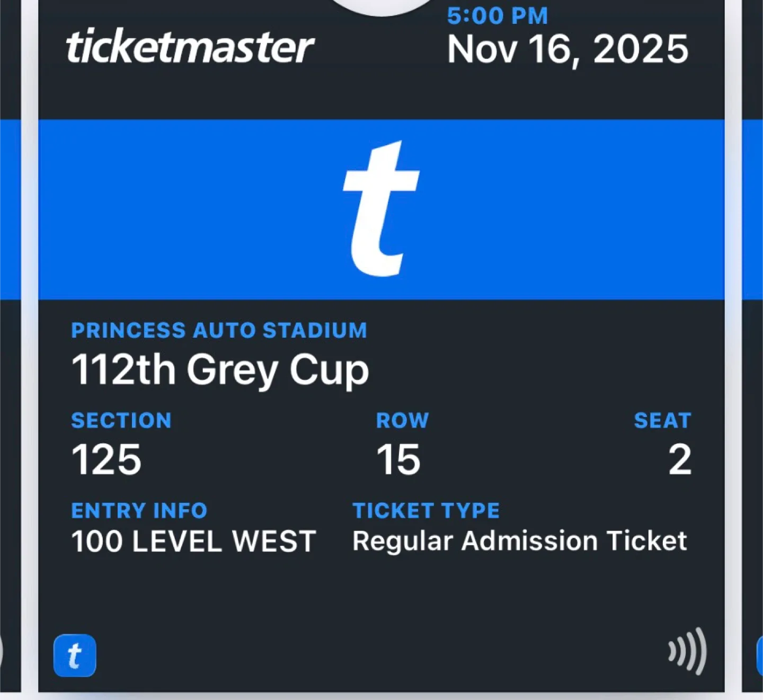Select the notch cutout at the pass top
The width and height of the screenshot is (763, 700).
tap(381, 5)
